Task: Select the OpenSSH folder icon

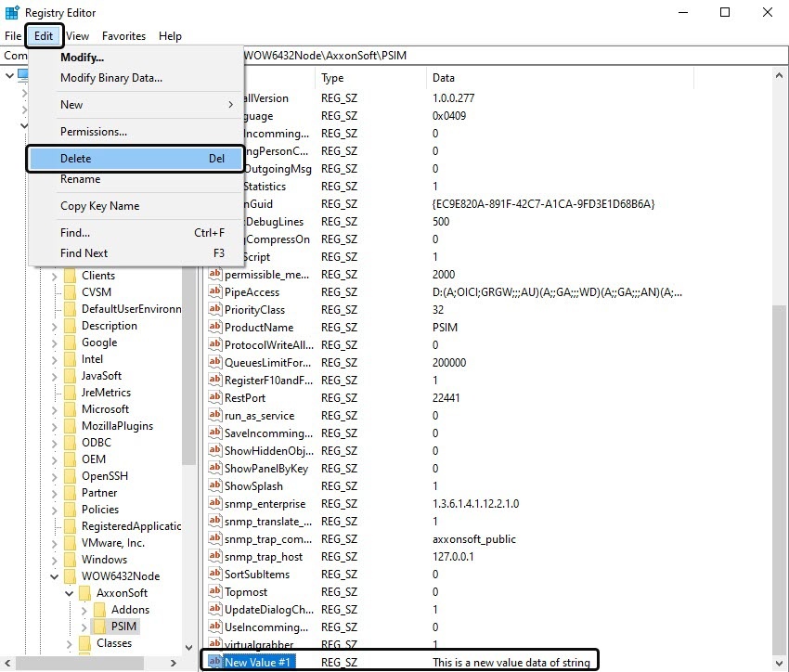Action: point(70,476)
